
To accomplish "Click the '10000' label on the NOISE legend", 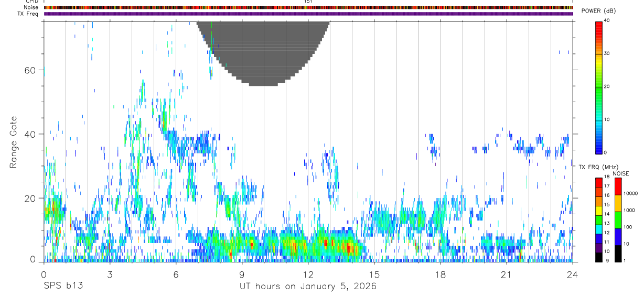I will coord(630,194).
